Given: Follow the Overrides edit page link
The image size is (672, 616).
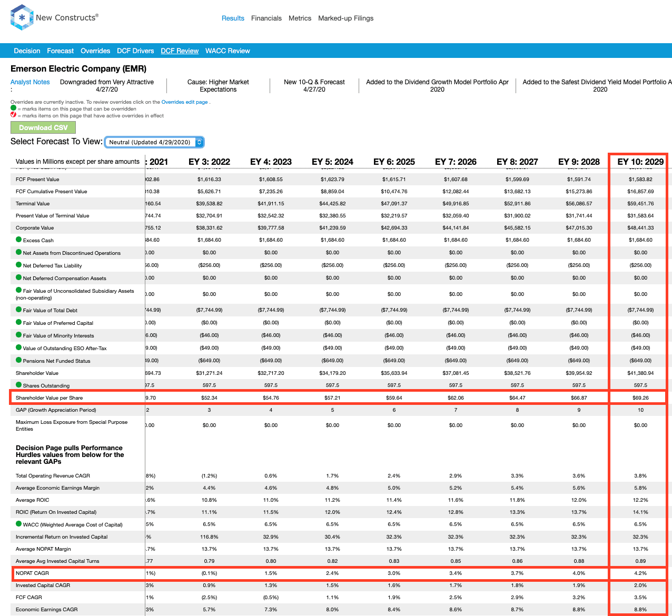Looking at the screenshot, I should [184, 102].
